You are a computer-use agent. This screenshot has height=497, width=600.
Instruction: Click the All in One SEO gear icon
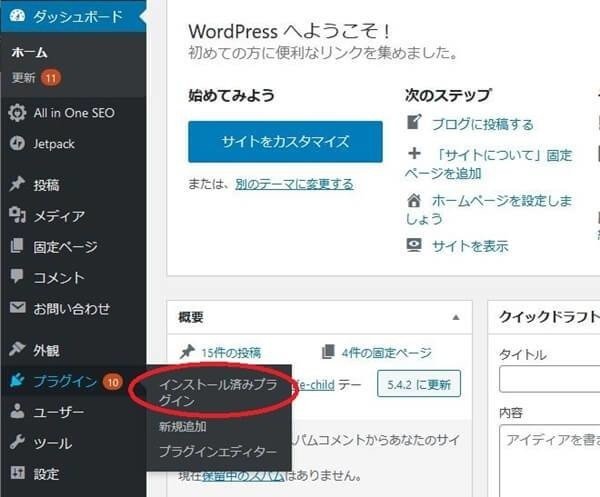(x=17, y=113)
